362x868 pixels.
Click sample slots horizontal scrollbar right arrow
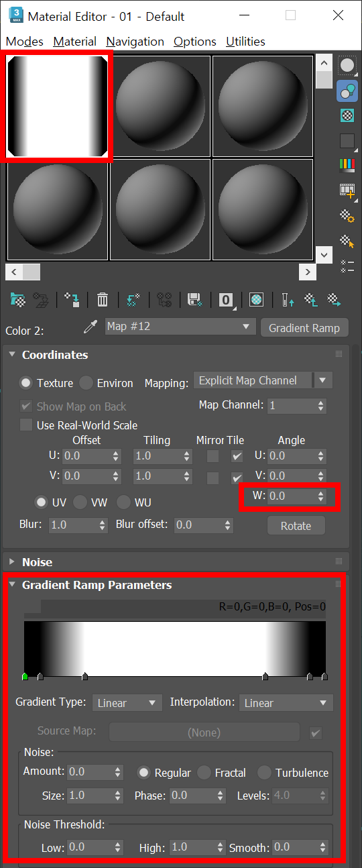coord(308,272)
